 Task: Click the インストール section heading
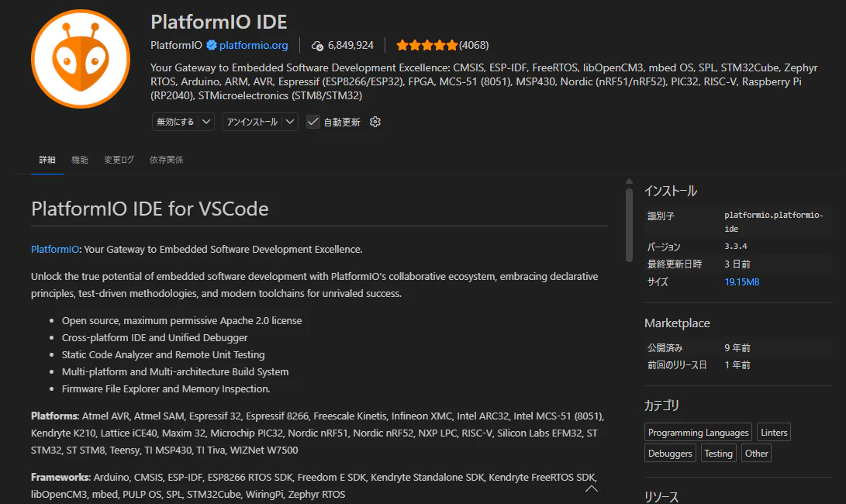point(671,191)
